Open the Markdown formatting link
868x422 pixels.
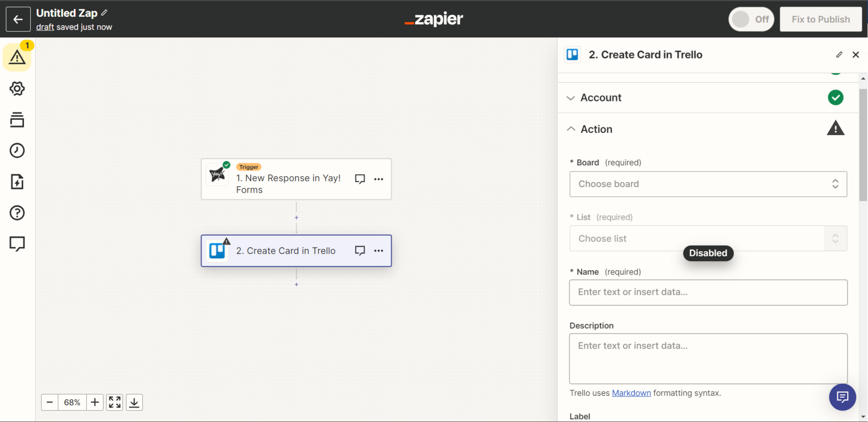tap(631, 393)
